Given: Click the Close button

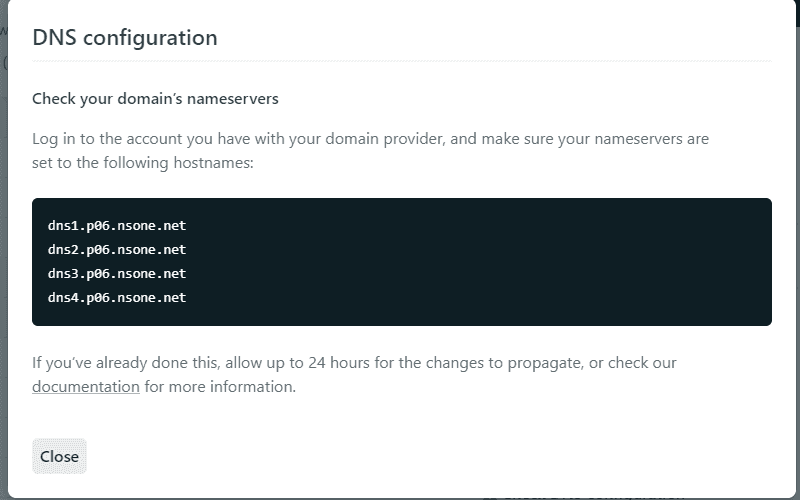Looking at the screenshot, I should [59, 456].
